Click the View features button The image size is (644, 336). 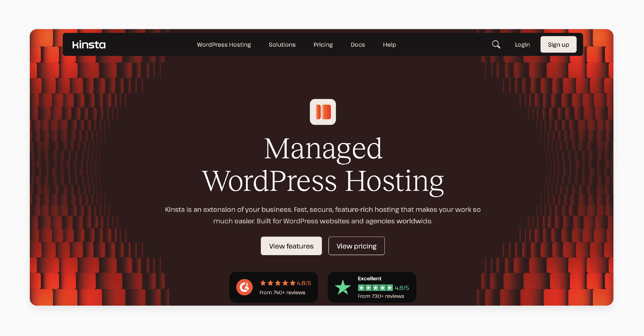pyautogui.click(x=291, y=246)
